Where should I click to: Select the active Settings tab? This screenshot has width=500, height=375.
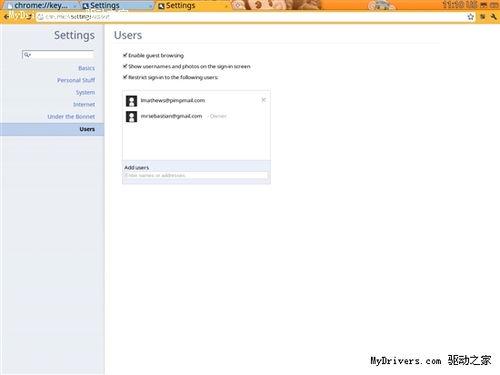click(x=193, y=6)
